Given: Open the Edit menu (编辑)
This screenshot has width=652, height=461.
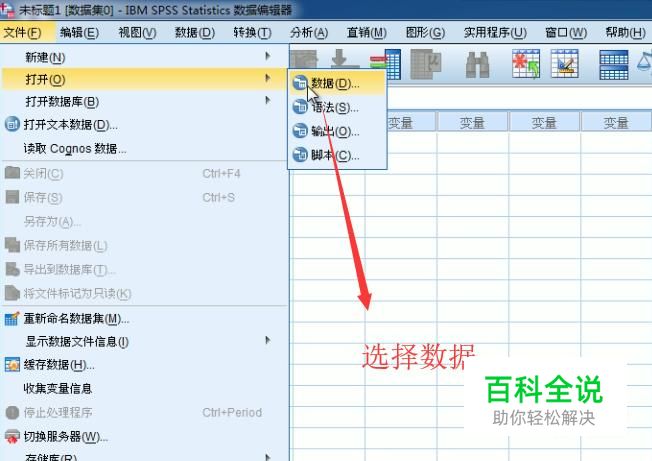Looking at the screenshot, I should click(x=79, y=32).
